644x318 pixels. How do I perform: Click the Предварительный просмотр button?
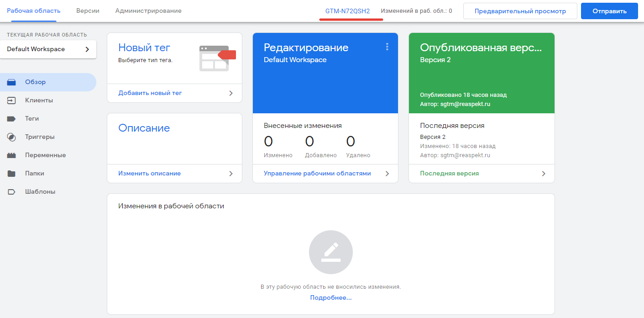pyautogui.click(x=520, y=11)
